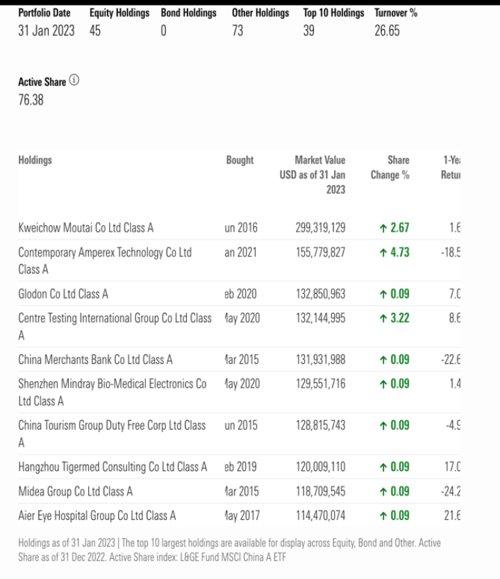The height and width of the screenshot is (579, 500).
Task: Sort by Share Change % column header
Action: point(390,167)
